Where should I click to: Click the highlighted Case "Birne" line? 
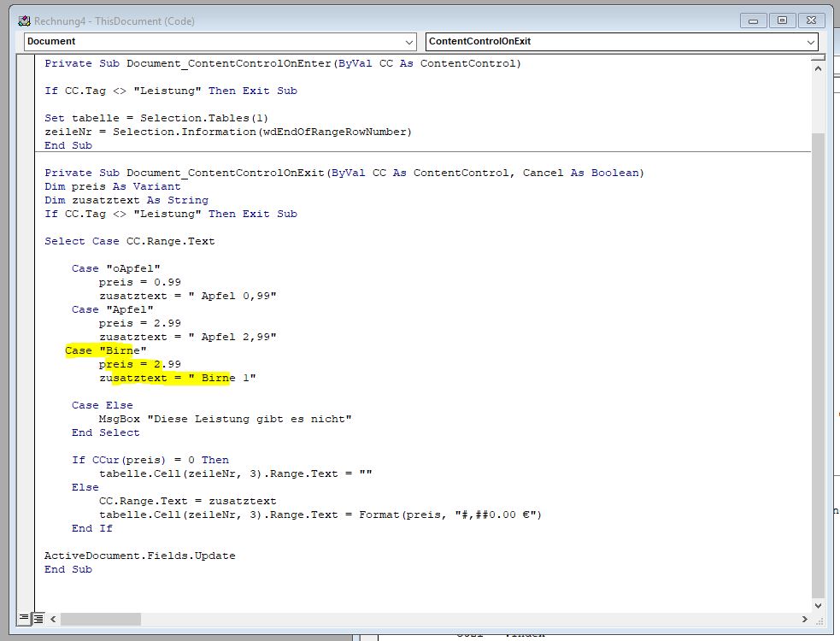[x=106, y=350]
